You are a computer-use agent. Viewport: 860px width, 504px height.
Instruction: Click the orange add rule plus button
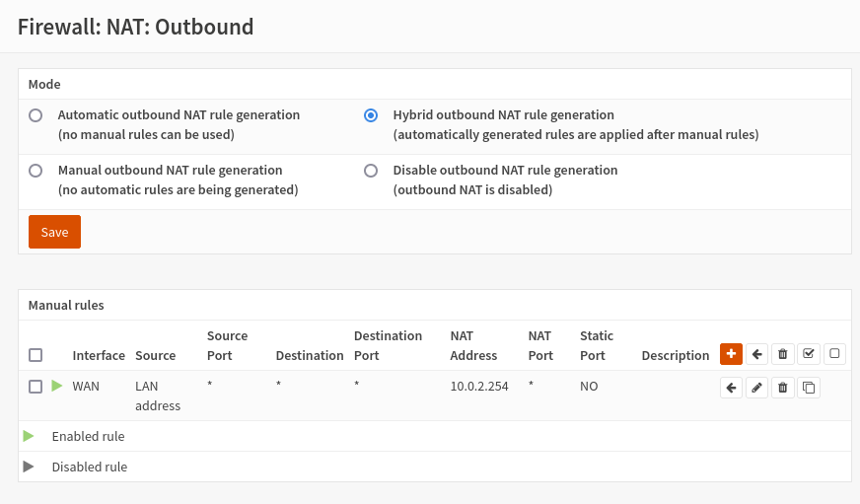tap(731, 354)
